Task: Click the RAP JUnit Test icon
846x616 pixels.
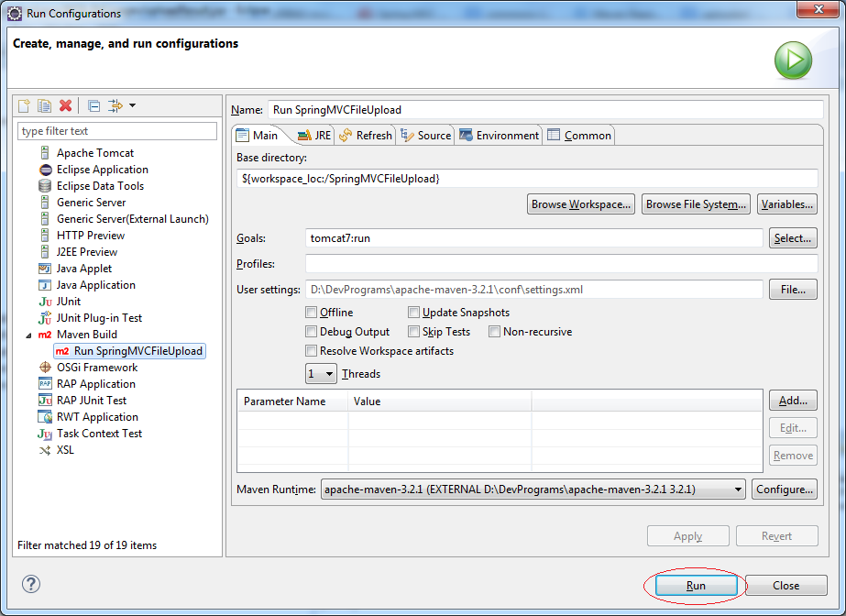Action: (45, 401)
